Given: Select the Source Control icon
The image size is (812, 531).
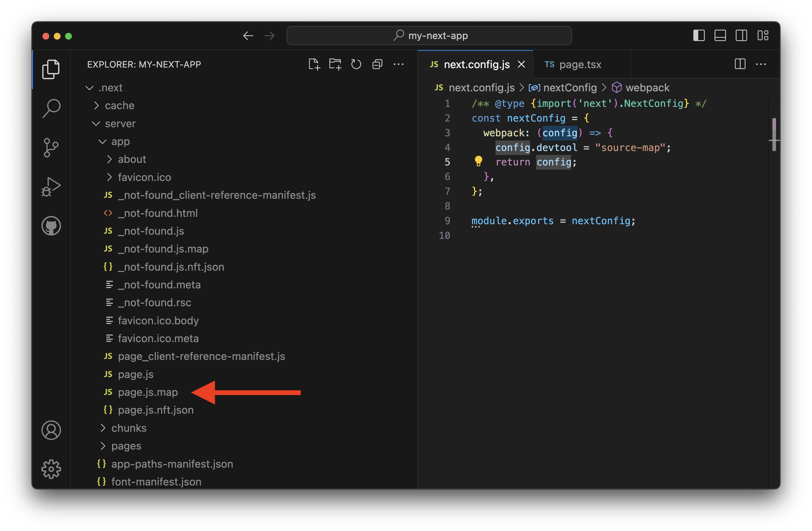Looking at the screenshot, I should pos(51,147).
